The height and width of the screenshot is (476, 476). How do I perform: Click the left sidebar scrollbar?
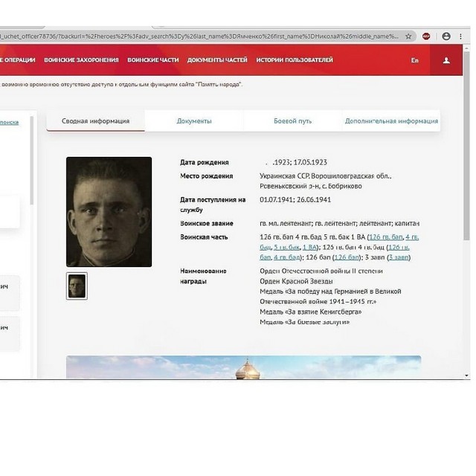coord(31,161)
